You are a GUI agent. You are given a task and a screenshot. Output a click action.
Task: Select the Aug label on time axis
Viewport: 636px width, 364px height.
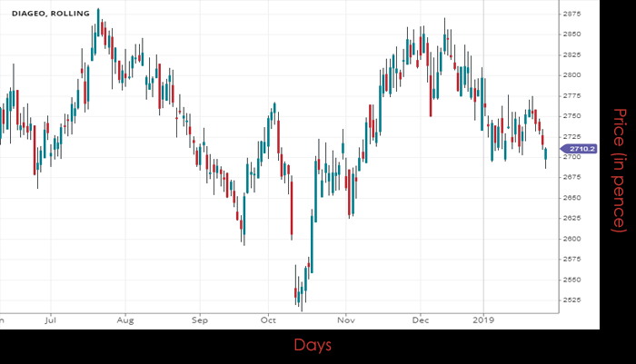pos(125,320)
